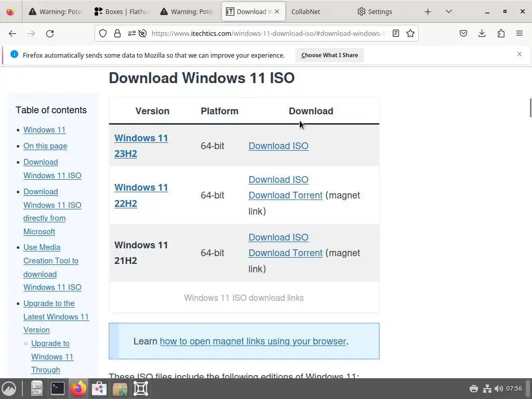Expand the list all tabs chevron
This screenshot has width=532, height=399.
point(448,11)
